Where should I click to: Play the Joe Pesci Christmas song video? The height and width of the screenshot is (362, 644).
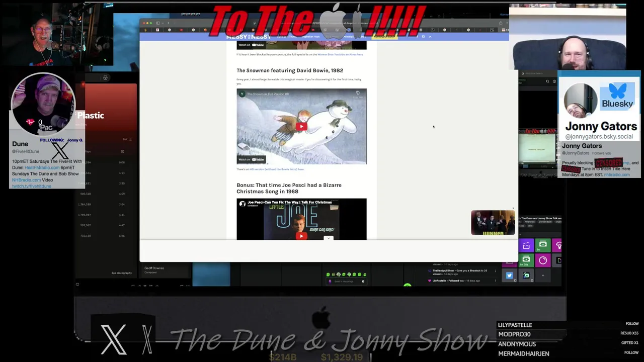tap(301, 236)
